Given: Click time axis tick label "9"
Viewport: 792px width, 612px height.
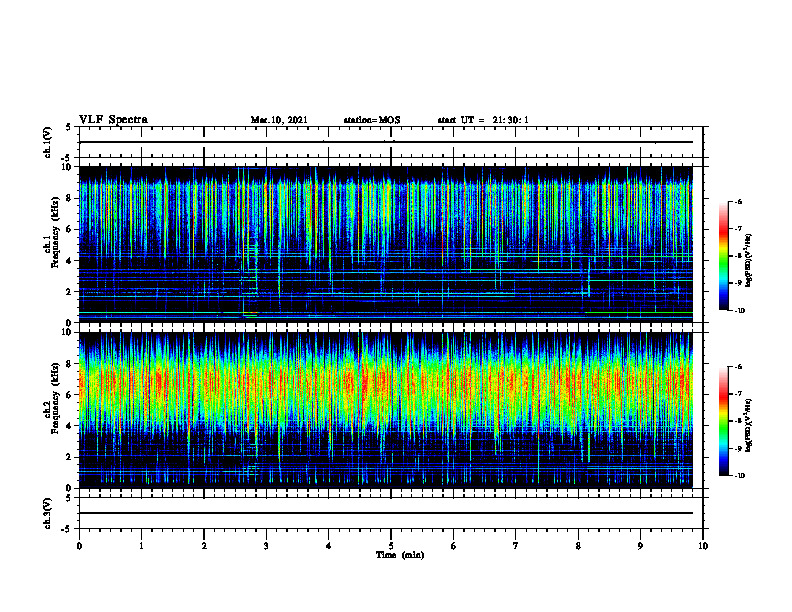Looking at the screenshot, I should [x=640, y=546].
